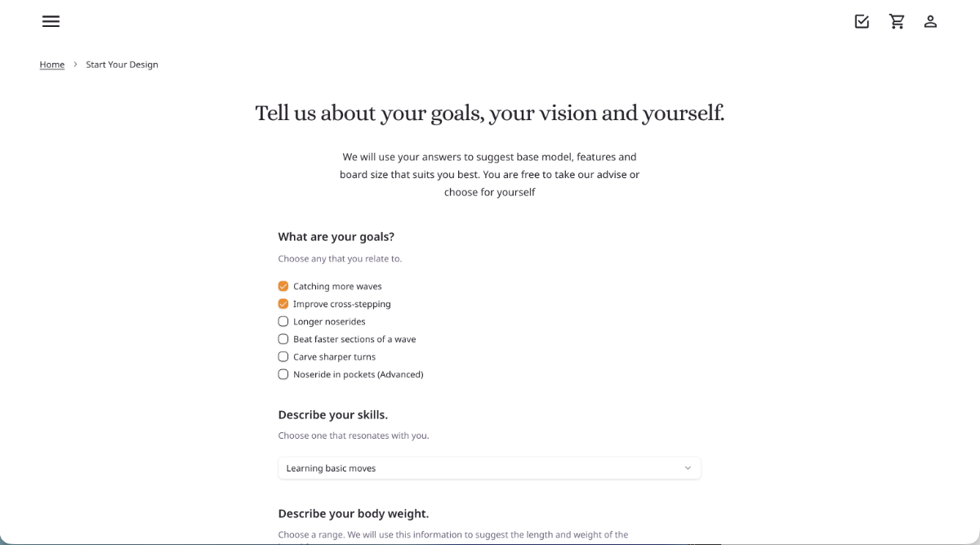Click the page heading about goals and vision
This screenshot has width=980, height=545.
pyautogui.click(x=489, y=113)
